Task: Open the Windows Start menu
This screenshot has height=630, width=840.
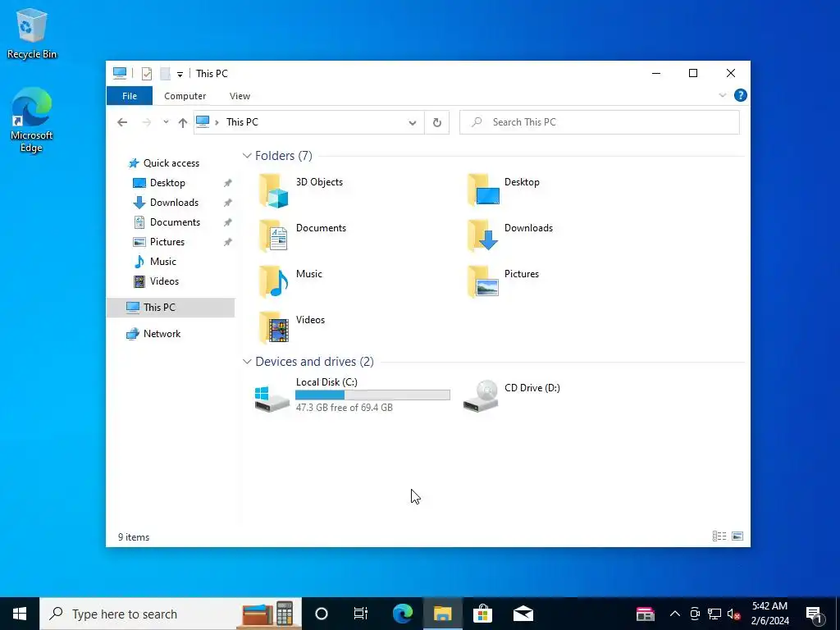Action: click(x=20, y=614)
